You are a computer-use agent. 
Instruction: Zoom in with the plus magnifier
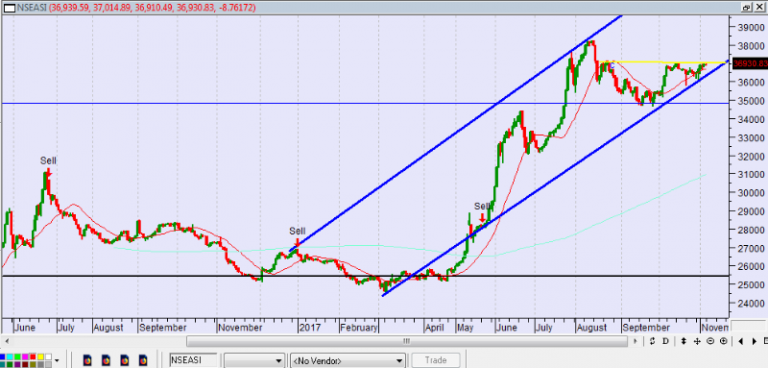(x=723, y=341)
